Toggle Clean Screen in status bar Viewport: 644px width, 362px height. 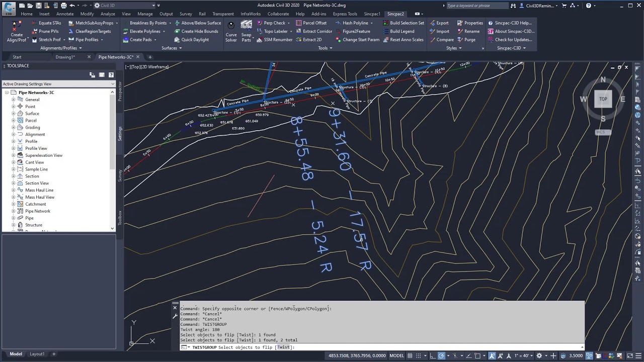[629, 355]
